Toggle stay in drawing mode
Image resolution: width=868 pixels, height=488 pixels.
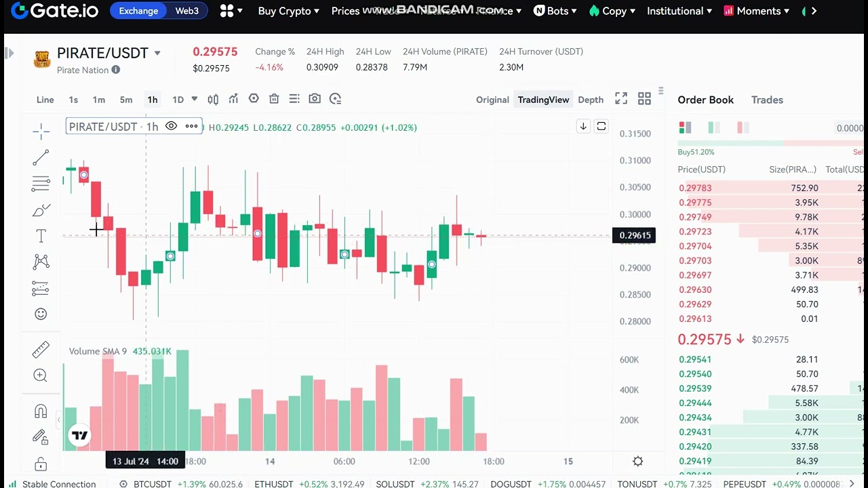tap(41, 437)
